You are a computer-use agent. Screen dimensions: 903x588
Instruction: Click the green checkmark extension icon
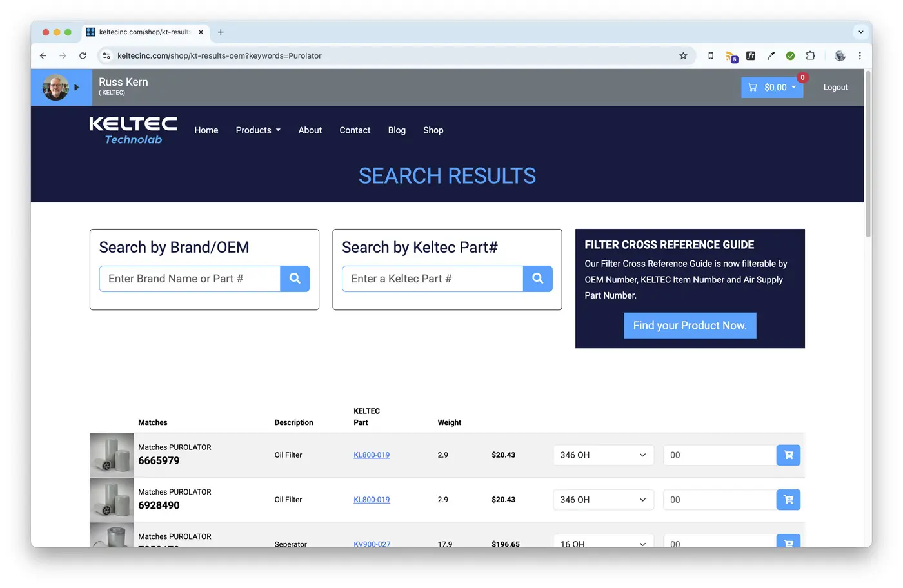click(790, 56)
